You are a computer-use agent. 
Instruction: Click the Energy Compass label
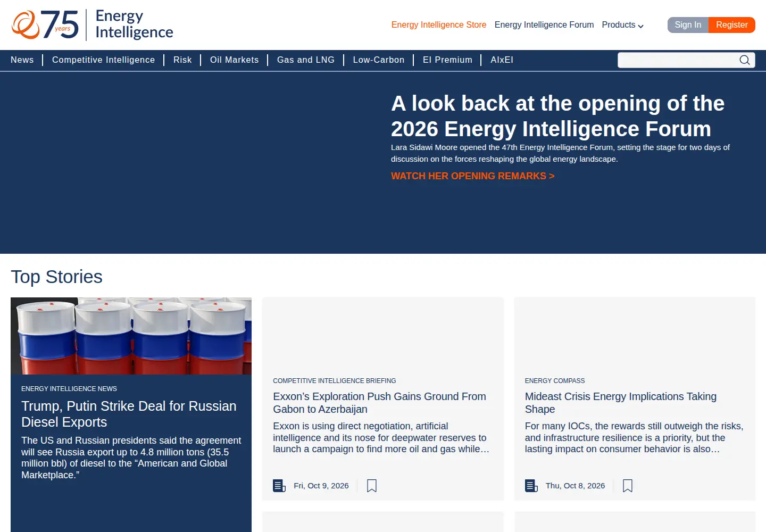555,381
